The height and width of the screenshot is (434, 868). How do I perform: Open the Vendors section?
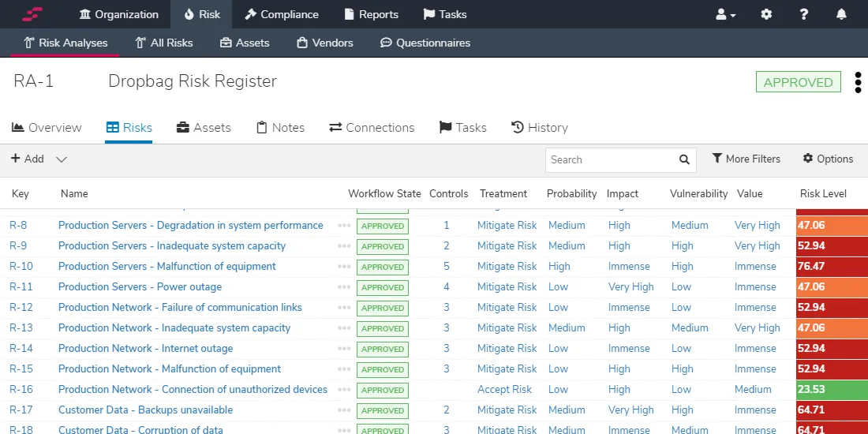[325, 43]
